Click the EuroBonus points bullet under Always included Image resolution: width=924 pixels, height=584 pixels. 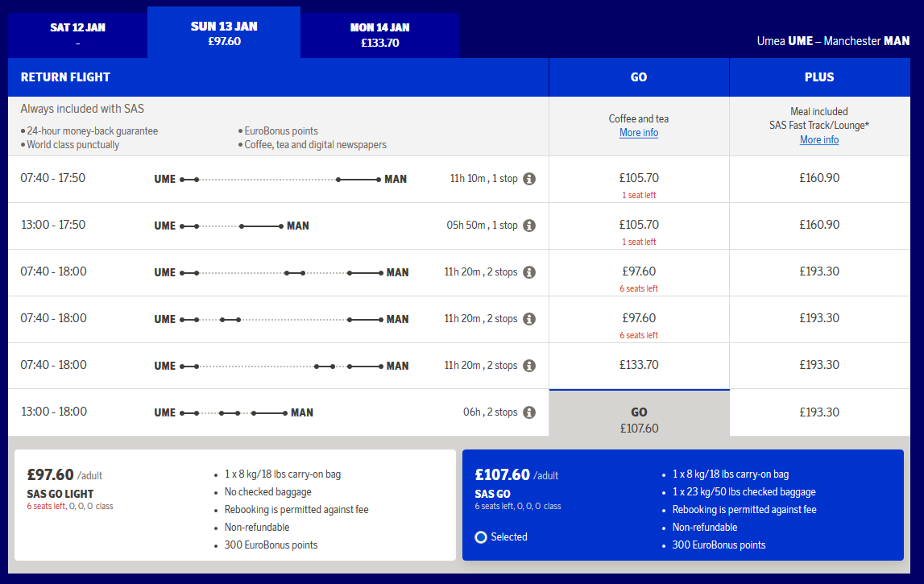(x=281, y=130)
